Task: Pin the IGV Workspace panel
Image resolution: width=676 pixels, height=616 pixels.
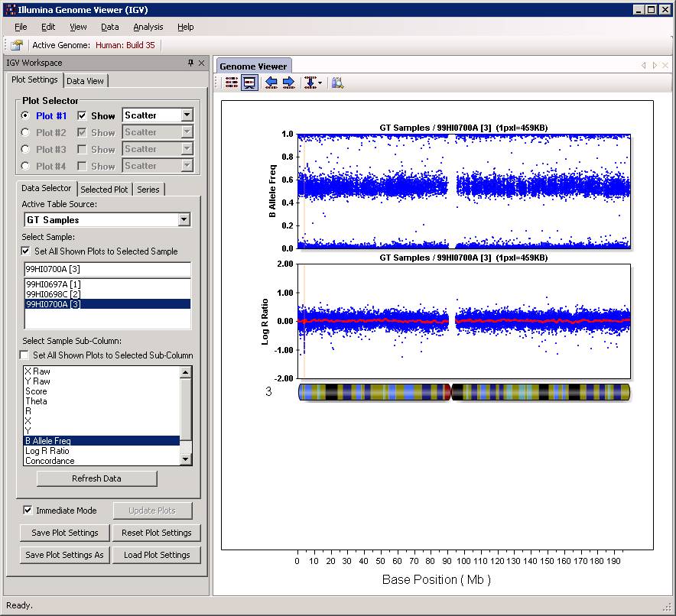Action: pyautogui.click(x=190, y=63)
